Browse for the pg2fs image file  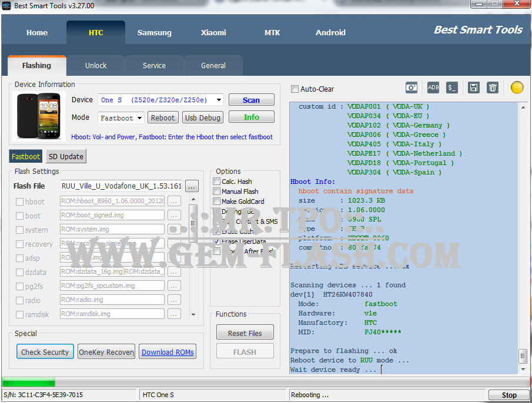click(174, 286)
